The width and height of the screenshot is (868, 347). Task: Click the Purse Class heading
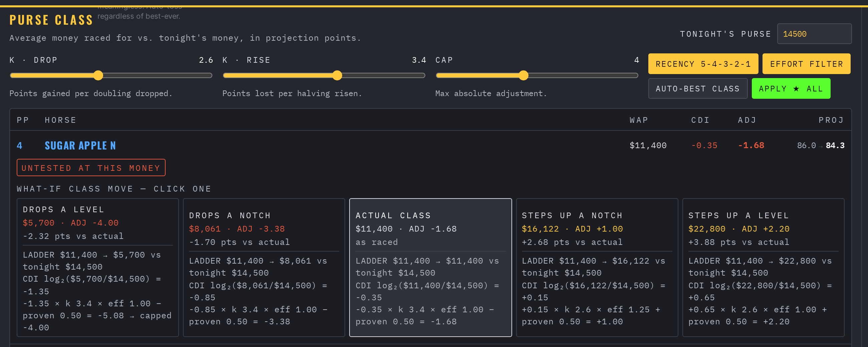pos(51,20)
